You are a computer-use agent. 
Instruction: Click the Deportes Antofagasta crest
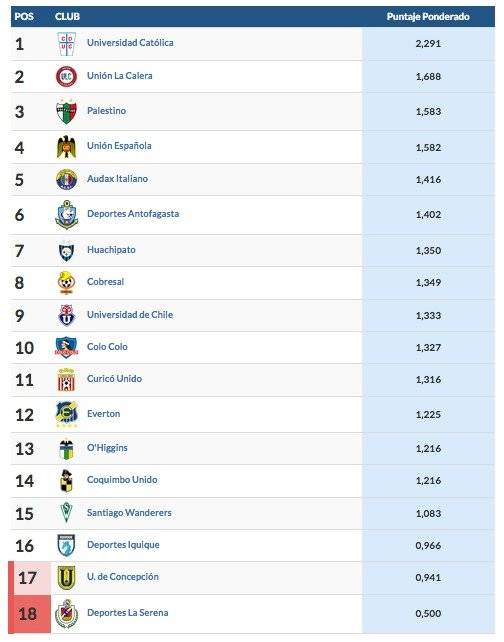click(x=66, y=215)
